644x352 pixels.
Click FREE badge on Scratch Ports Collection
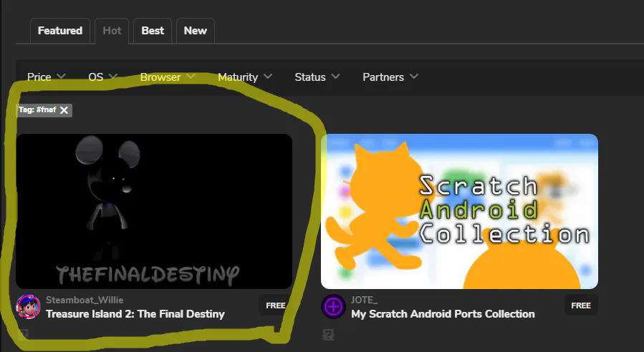pyautogui.click(x=581, y=305)
